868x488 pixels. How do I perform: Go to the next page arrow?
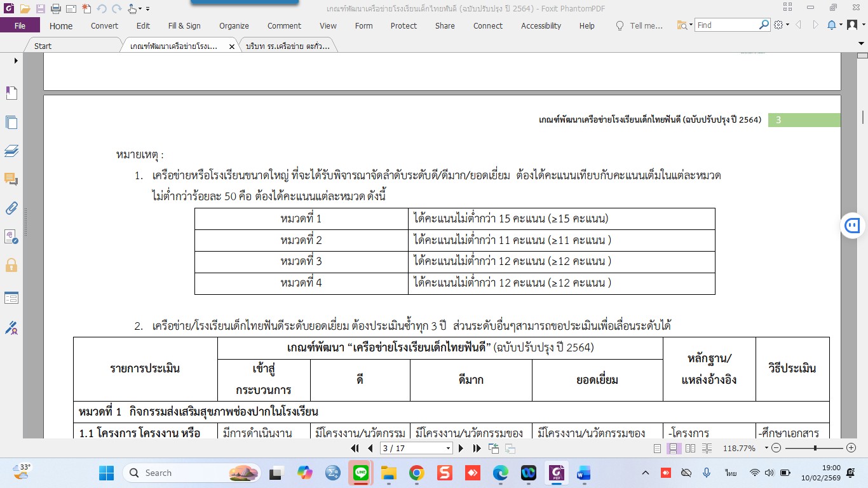click(461, 449)
